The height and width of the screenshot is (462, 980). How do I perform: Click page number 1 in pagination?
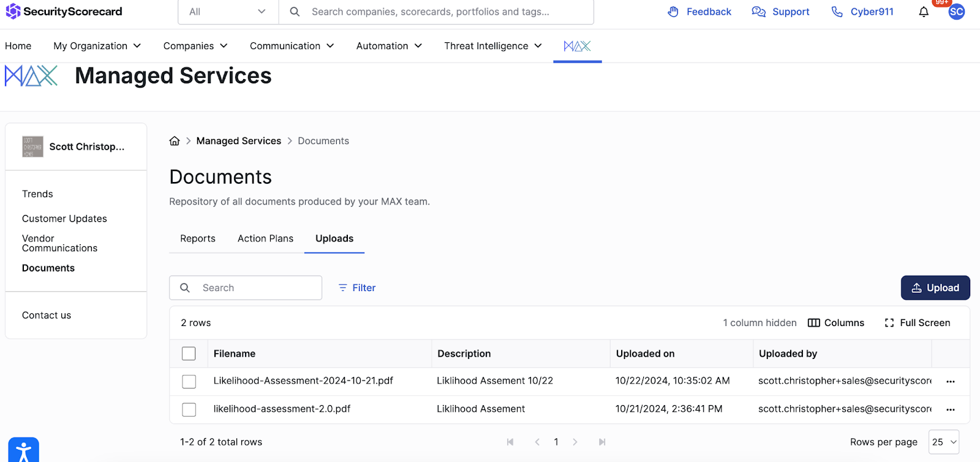coord(556,442)
